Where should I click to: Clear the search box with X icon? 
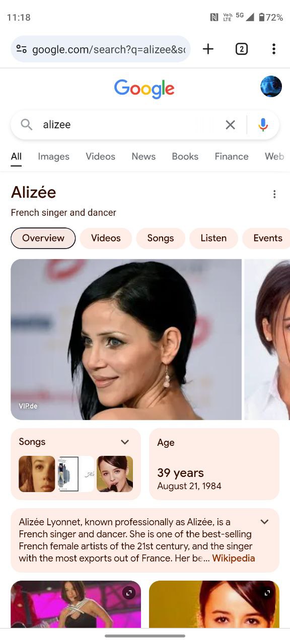click(x=230, y=125)
